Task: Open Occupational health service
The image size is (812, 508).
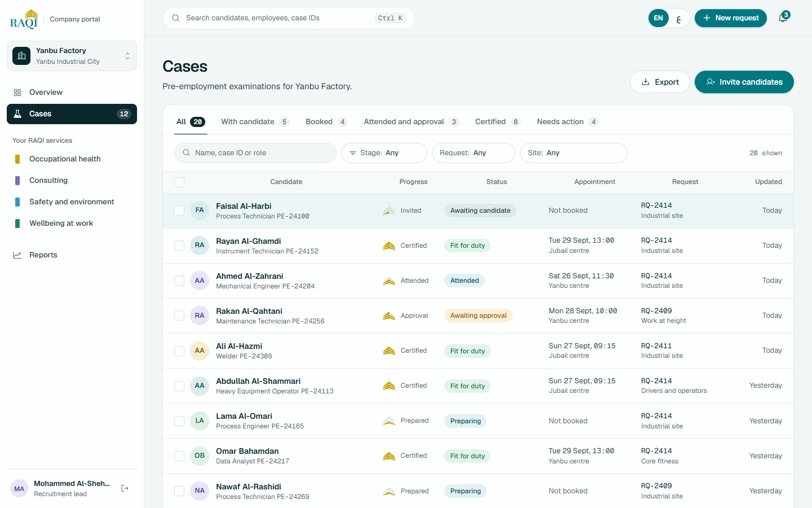Action: [x=72, y=159]
